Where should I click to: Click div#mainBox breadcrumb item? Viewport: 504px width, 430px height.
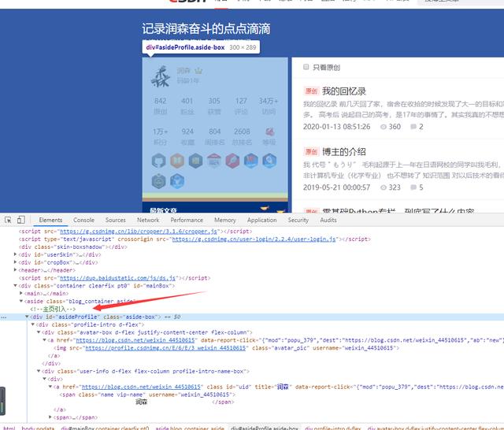(105, 428)
